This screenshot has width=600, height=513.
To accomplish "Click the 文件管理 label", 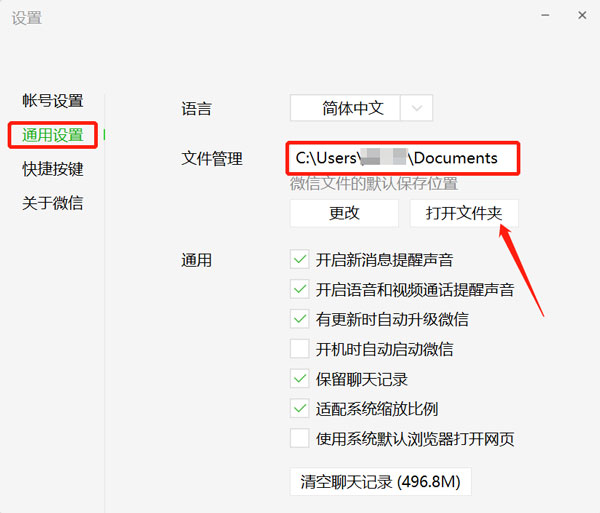I will [x=212, y=158].
